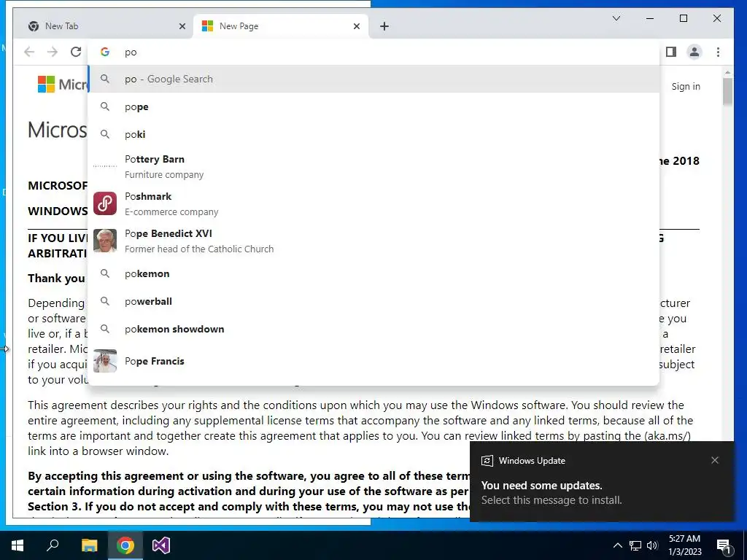Click the Sign in link
This screenshot has width=747, height=560.
(686, 86)
